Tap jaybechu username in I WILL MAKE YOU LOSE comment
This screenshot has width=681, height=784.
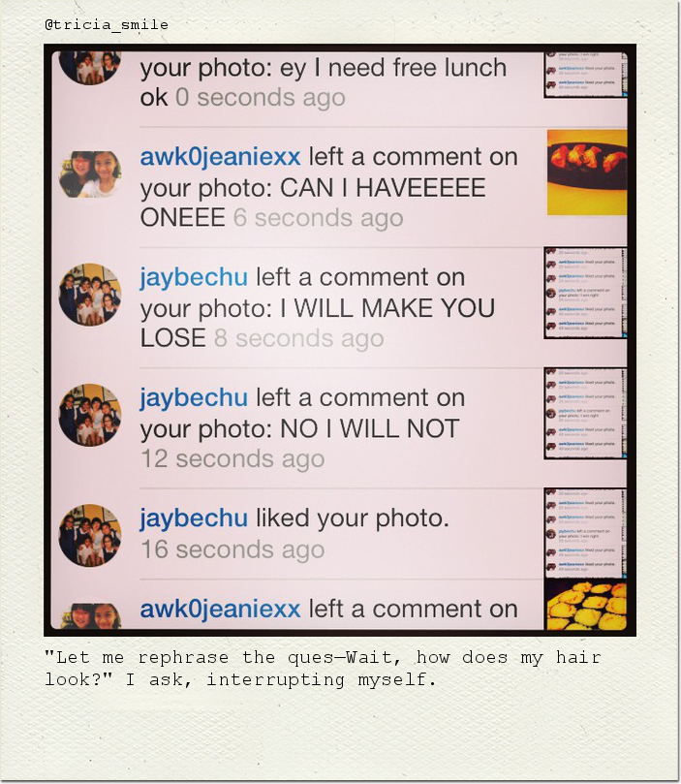pyautogui.click(x=194, y=277)
